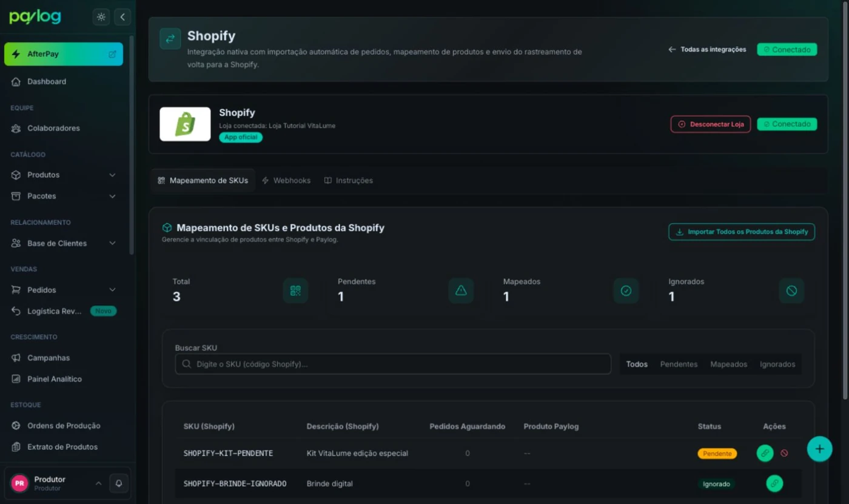The image size is (849, 504).
Task: Open Ordens de Produção in the sidebar
Action: point(64,426)
